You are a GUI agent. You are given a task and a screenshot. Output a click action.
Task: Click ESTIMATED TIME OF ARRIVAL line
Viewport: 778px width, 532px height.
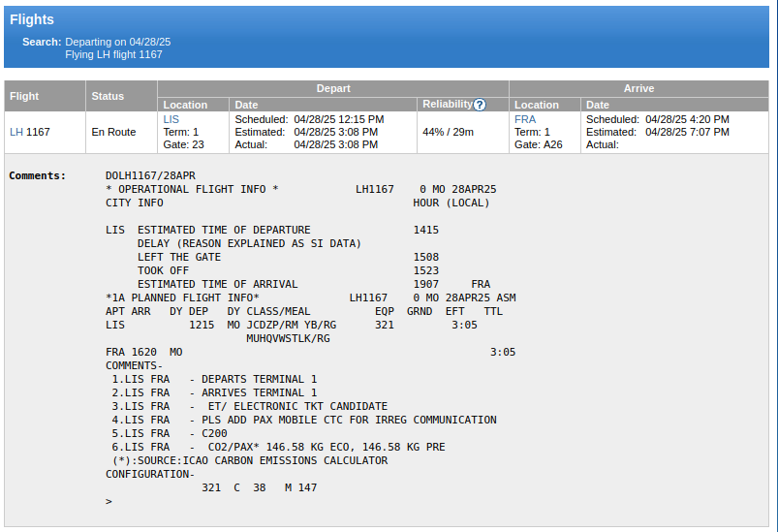click(314, 284)
